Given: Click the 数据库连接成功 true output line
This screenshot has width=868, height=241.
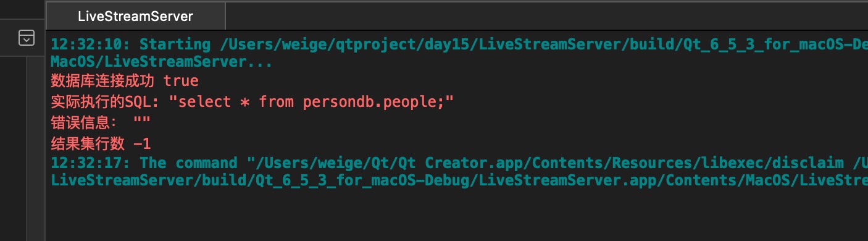Looking at the screenshot, I should (x=125, y=80).
